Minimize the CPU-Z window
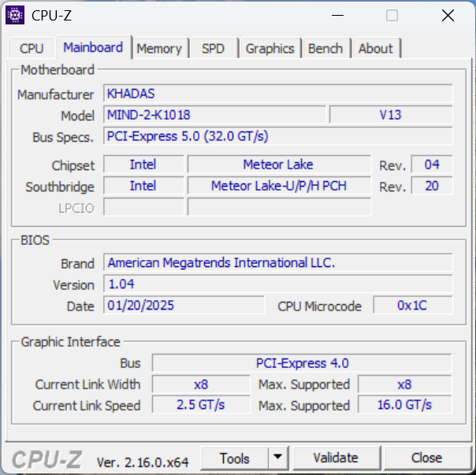 click(x=337, y=15)
